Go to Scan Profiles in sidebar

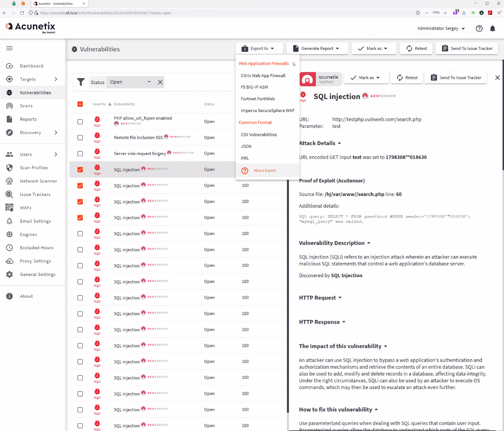click(x=34, y=168)
